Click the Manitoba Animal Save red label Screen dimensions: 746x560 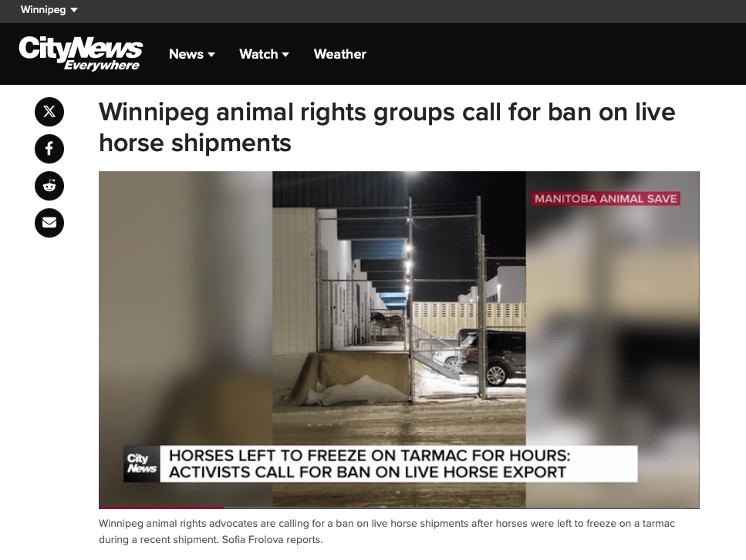pyautogui.click(x=605, y=198)
